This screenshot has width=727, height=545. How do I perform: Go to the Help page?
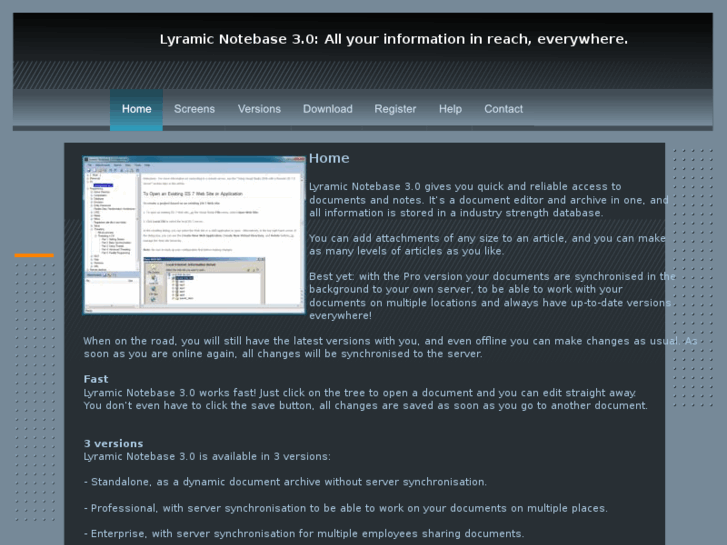click(450, 109)
